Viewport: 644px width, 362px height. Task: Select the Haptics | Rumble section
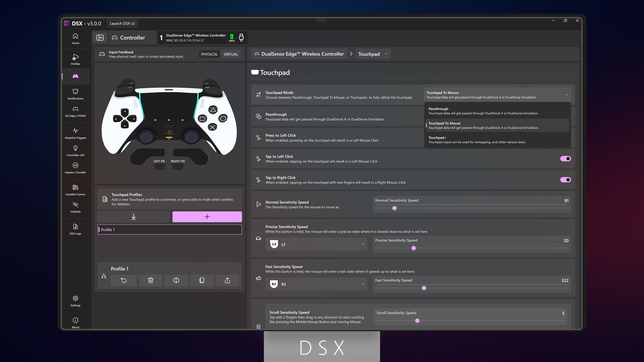pyautogui.click(x=75, y=168)
